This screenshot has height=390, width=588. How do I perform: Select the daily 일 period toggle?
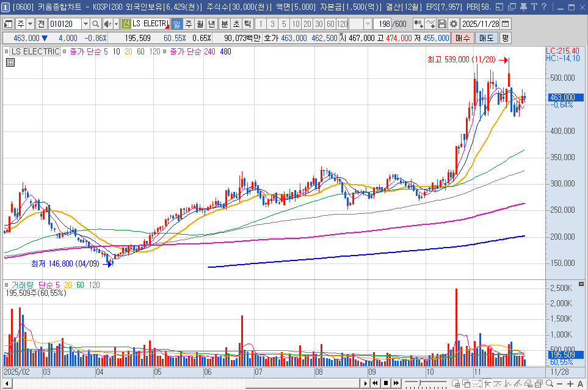(176, 24)
